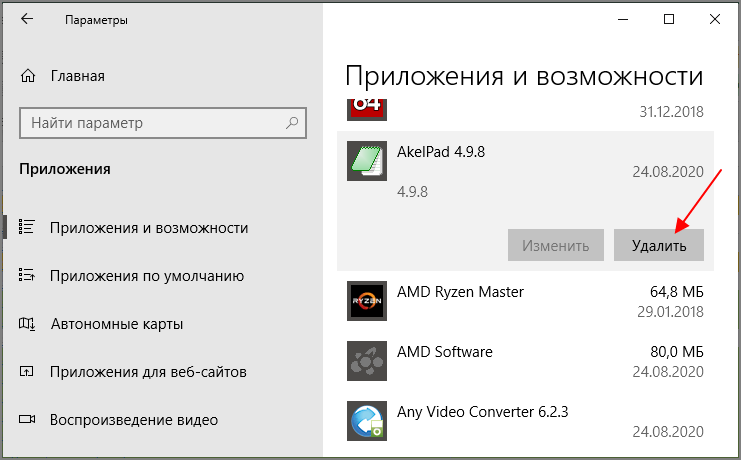Click the Параметры window title
Screen dimensions: 741x460
pos(96,20)
